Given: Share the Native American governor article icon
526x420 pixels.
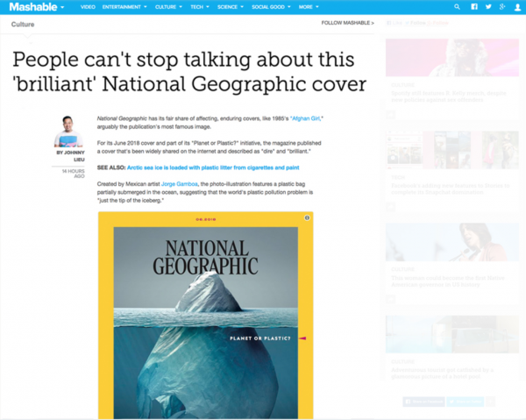Looking at the screenshot, I should point(390,299).
